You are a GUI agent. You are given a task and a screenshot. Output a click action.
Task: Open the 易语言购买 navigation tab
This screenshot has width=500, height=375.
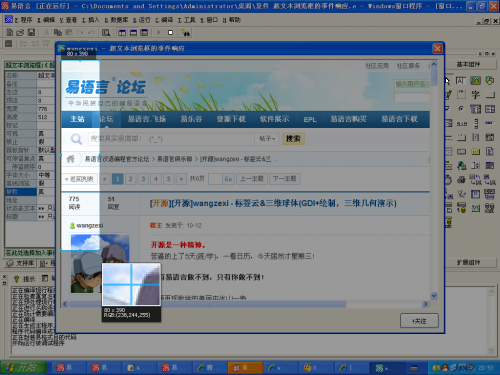[x=348, y=119]
